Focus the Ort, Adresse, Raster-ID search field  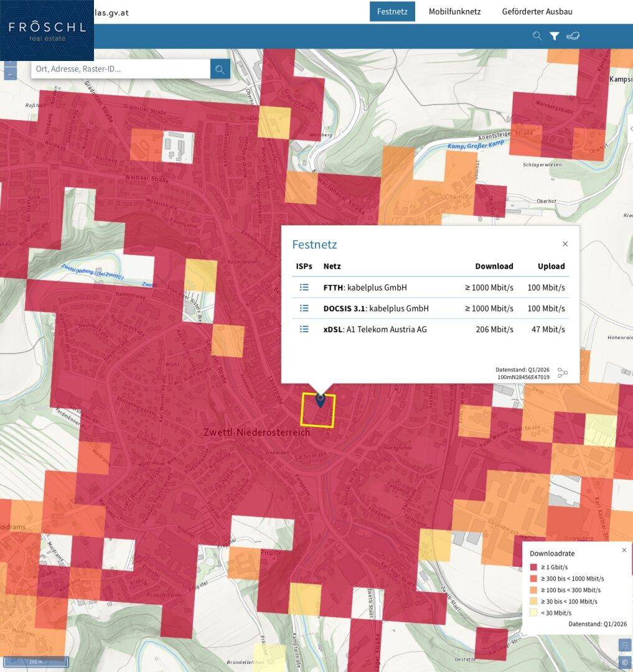pos(121,69)
